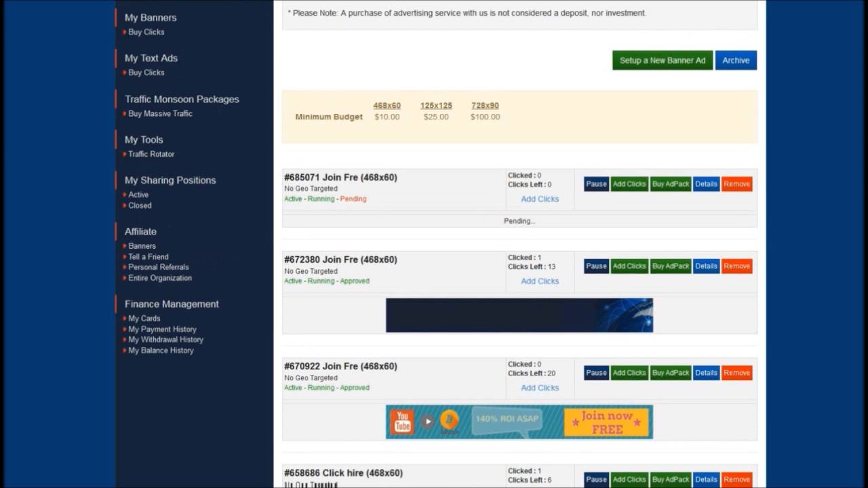Click green Add Clicks button for banner #658686

pos(629,479)
